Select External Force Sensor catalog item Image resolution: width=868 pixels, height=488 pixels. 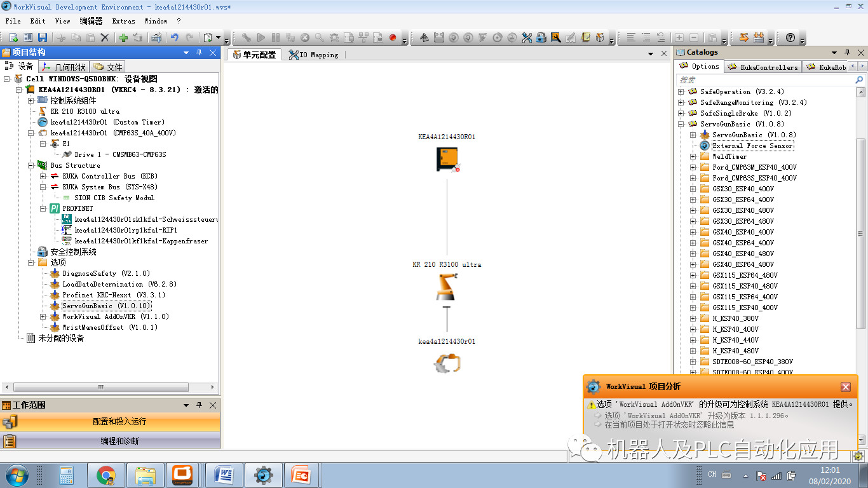point(752,146)
